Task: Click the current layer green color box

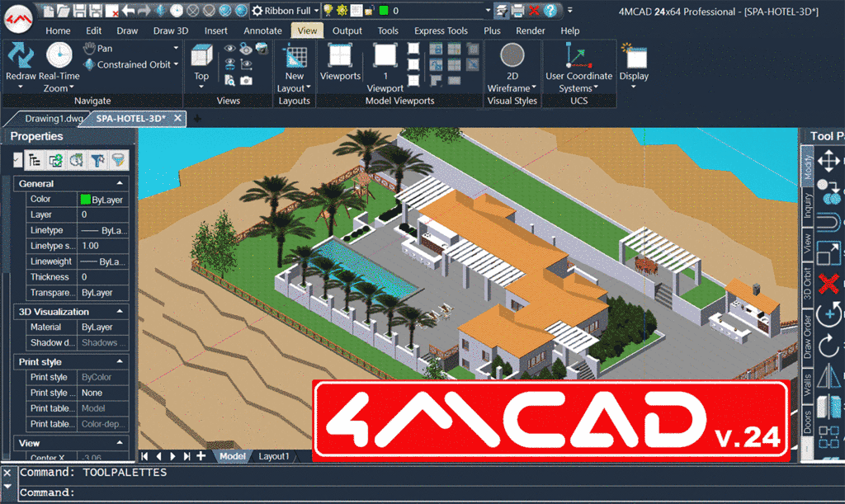Action: (384, 10)
